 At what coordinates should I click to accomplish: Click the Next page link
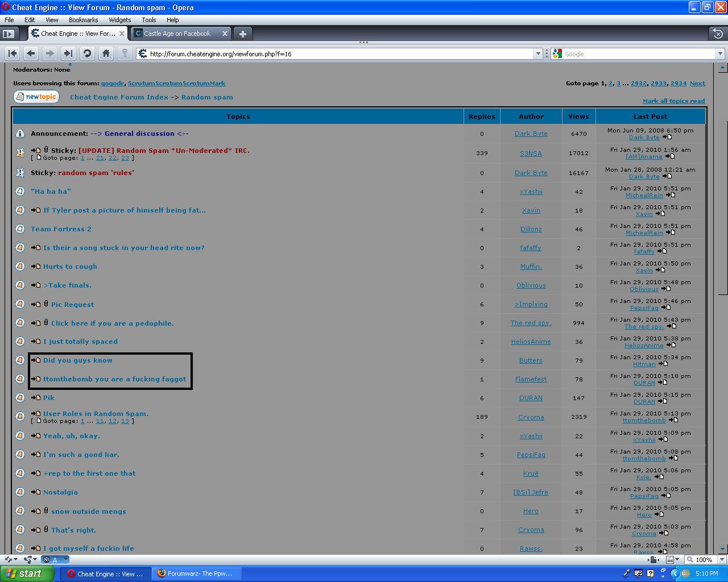pos(697,83)
